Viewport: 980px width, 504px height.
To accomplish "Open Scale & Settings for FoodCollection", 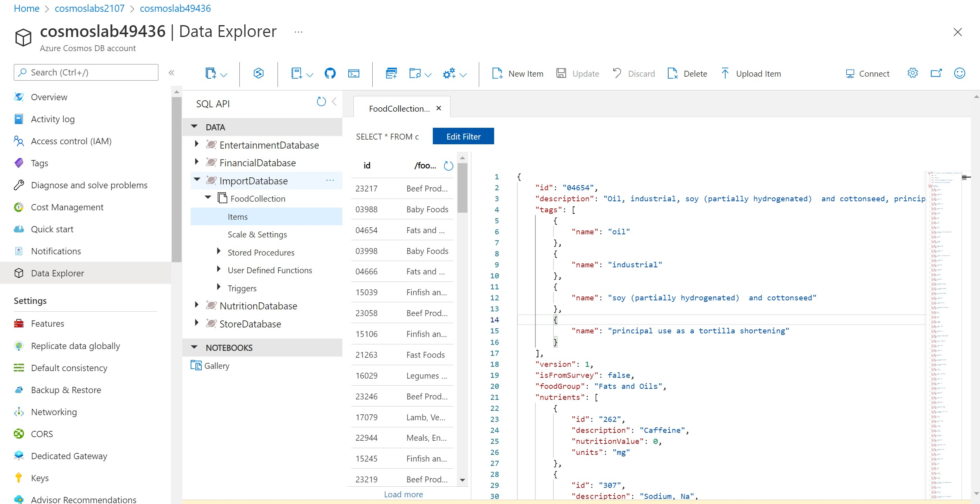I will click(x=257, y=234).
